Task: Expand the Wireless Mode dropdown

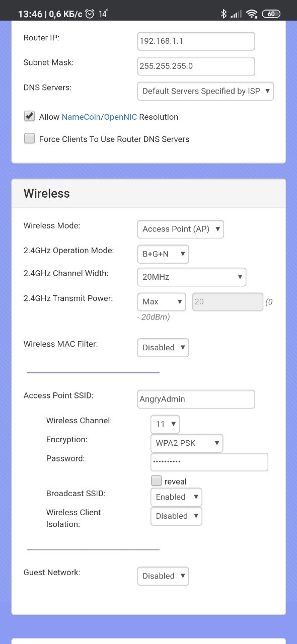Action: click(180, 229)
